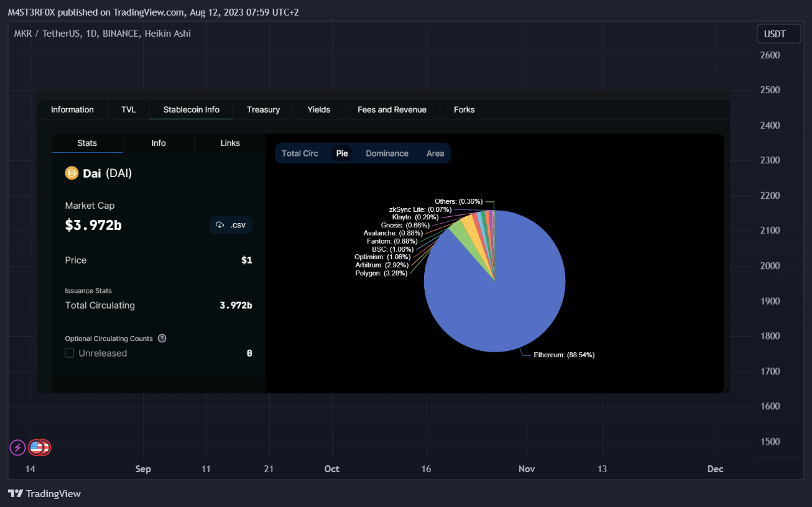Click the Gnosis: (0.66%) label
This screenshot has width=812, height=507.
(405, 225)
